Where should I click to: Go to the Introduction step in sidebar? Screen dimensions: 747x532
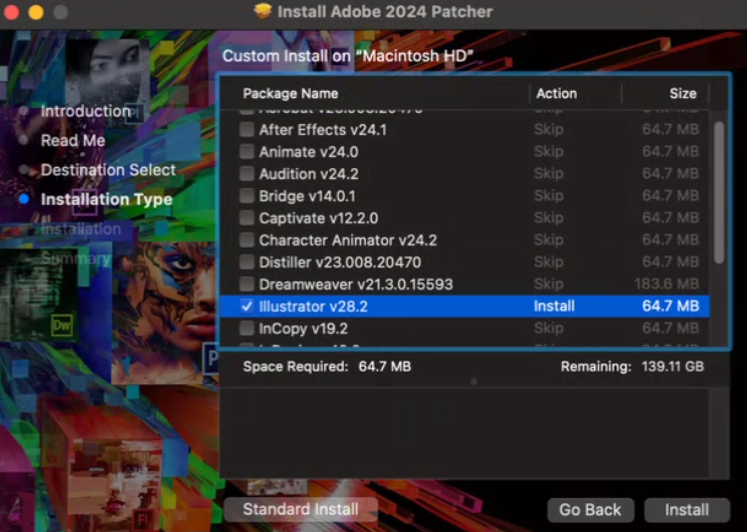click(x=85, y=111)
